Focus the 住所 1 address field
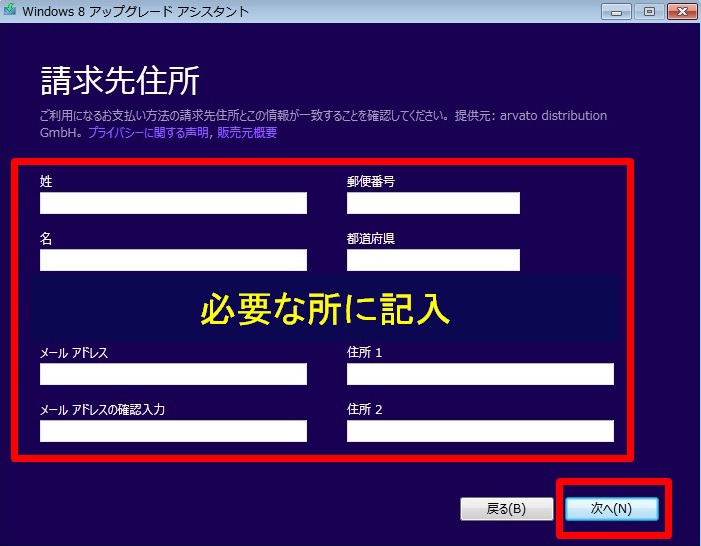The image size is (701, 546). 480,374
